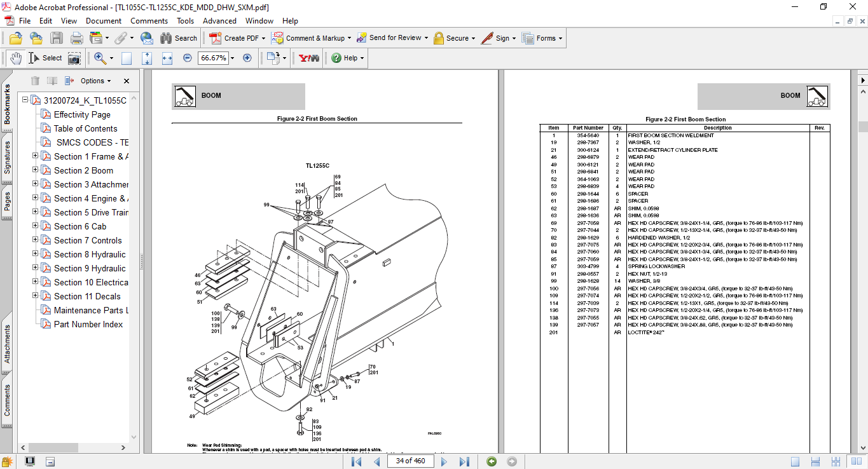The height and width of the screenshot is (469, 868).
Task: Open the bookmarks Options dropdown
Action: coord(95,81)
